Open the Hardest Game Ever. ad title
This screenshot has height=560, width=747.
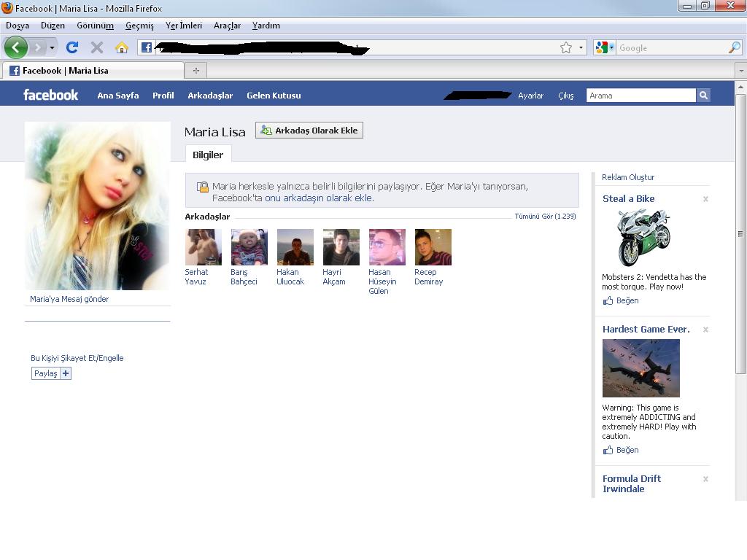[x=646, y=329]
